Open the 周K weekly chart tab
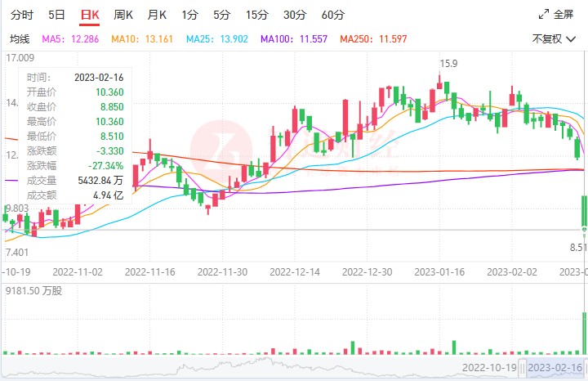 pos(123,15)
